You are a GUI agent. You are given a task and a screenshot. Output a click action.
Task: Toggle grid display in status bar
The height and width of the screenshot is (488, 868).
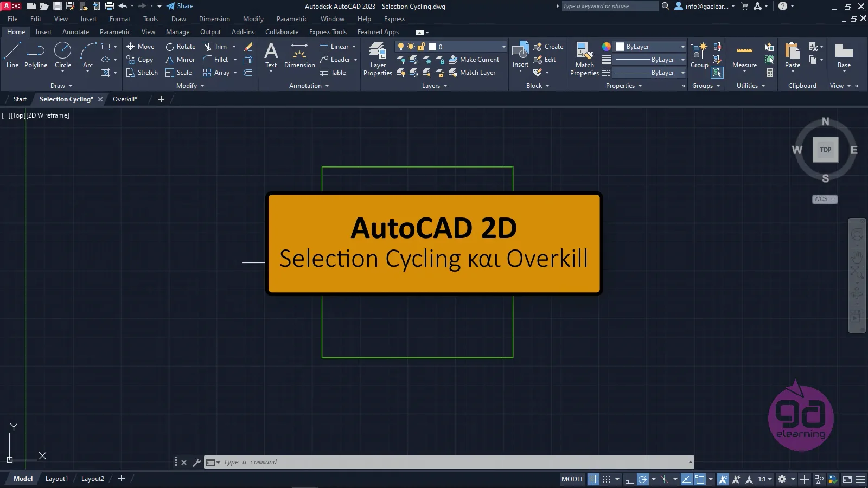click(593, 479)
